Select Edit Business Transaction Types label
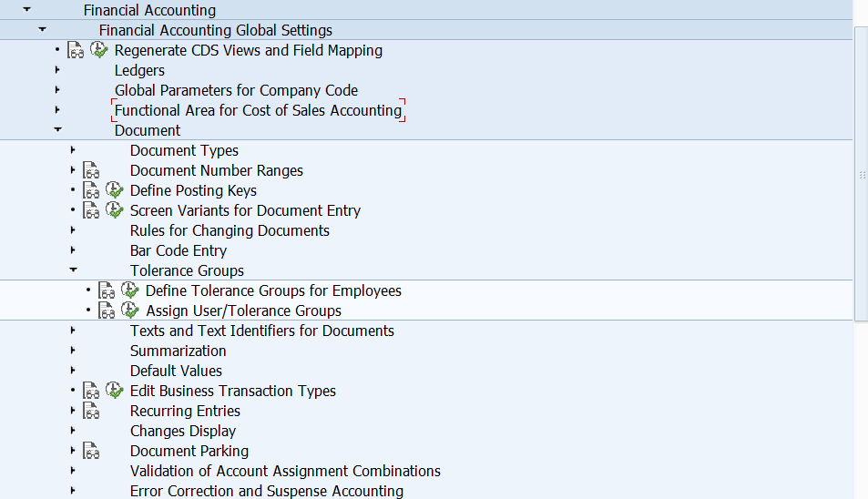This screenshot has width=868, height=499. [233, 391]
